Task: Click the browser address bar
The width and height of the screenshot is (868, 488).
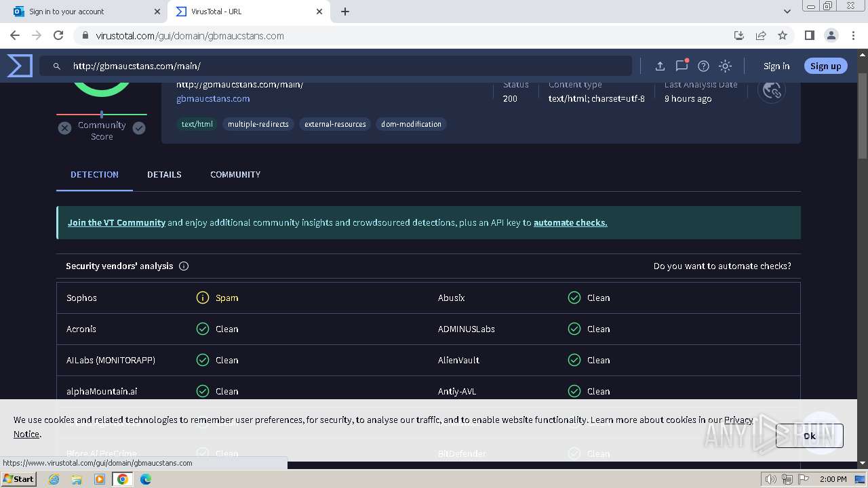Action: [407, 35]
